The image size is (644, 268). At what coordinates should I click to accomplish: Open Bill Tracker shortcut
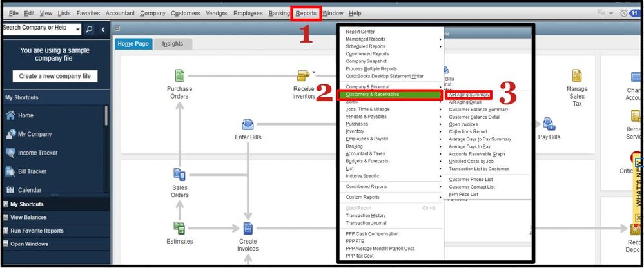[26, 171]
